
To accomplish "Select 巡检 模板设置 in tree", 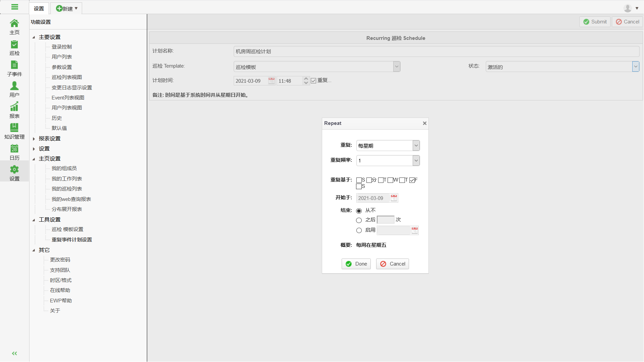I will (x=67, y=229).
